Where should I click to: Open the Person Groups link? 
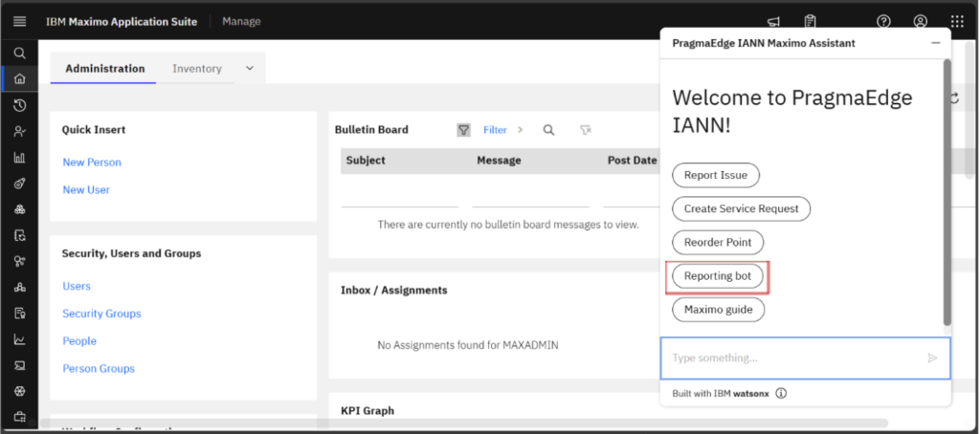(99, 368)
